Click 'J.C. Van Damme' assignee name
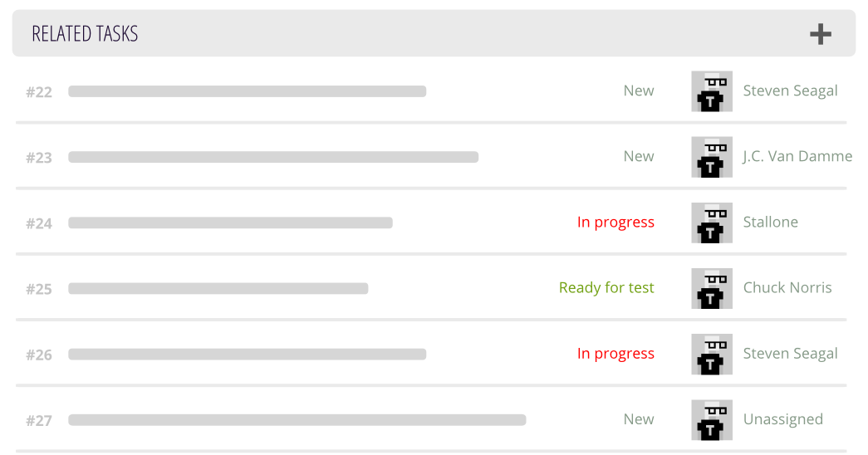 click(x=797, y=157)
